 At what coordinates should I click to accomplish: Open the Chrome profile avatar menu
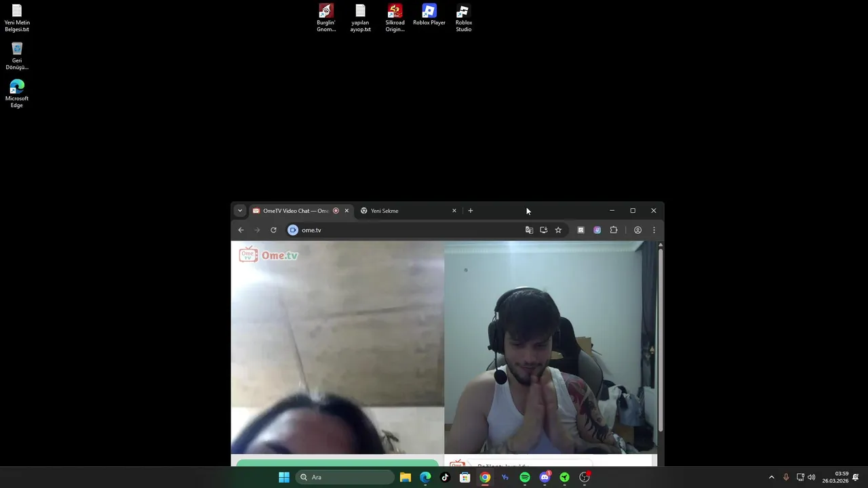(637, 230)
